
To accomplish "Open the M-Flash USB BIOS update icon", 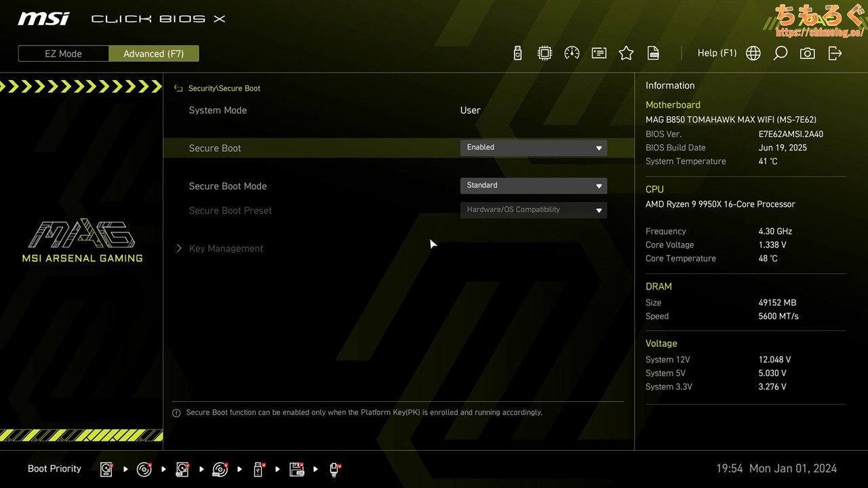I will (517, 54).
